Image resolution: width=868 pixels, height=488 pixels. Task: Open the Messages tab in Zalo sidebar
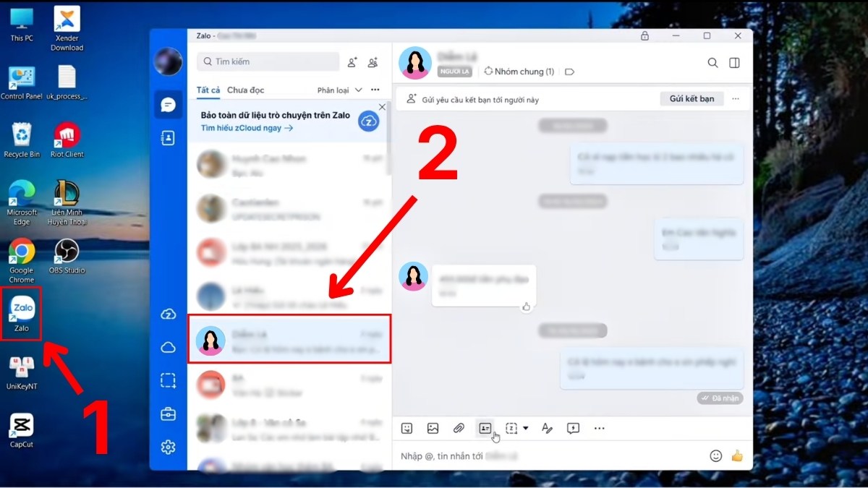[168, 105]
